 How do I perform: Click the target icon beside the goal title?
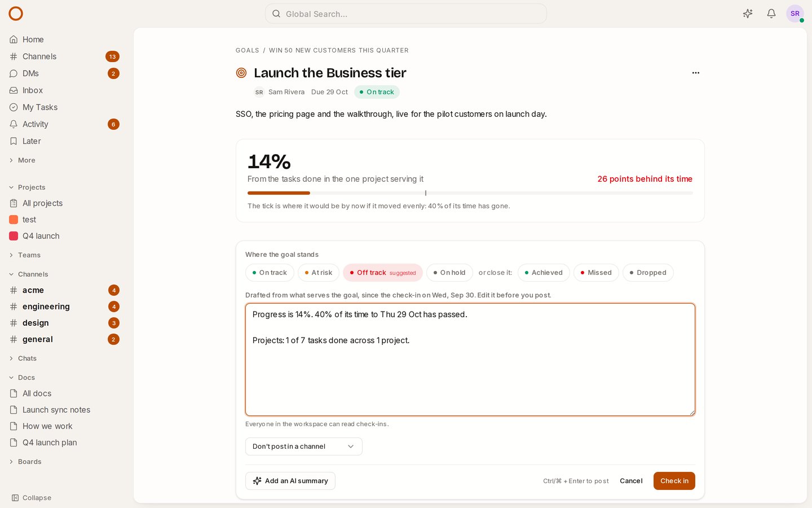(x=241, y=73)
